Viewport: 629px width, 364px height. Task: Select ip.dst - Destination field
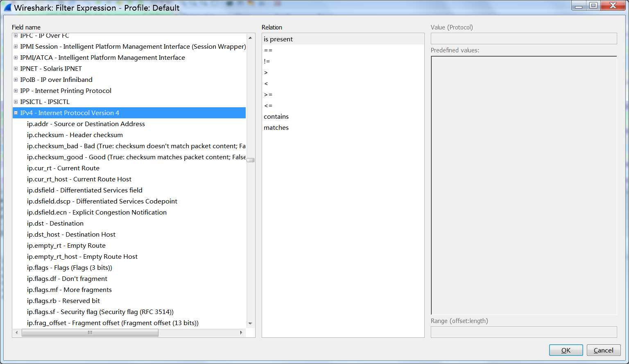tap(55, 224)
